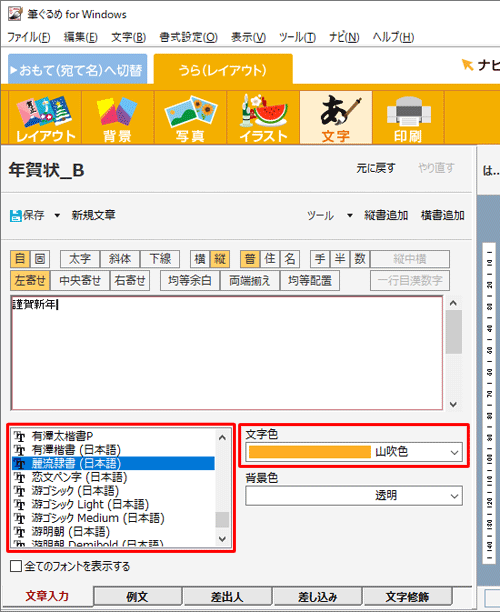Toggle the 手 button
Image resolution: width=500 pixels, height=612 pixels.
pyautogui.click(x=320, y=259)
